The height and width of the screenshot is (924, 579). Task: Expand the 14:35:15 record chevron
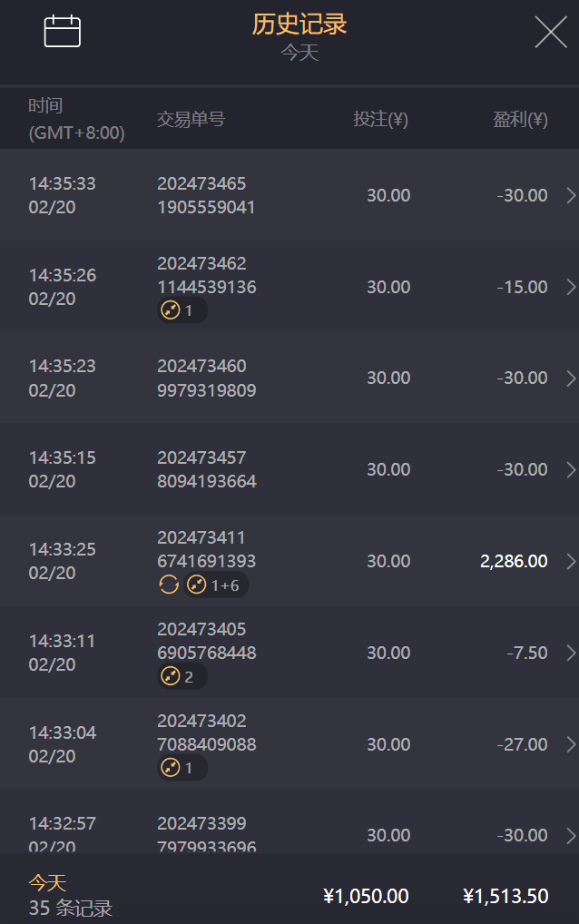click(x=570, y=469)
